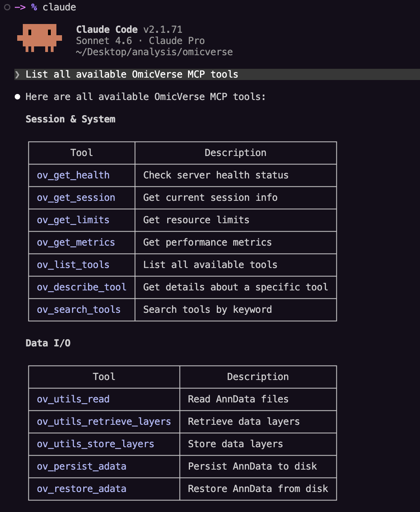Click the Claude Code mascot logo

[39, 38]
